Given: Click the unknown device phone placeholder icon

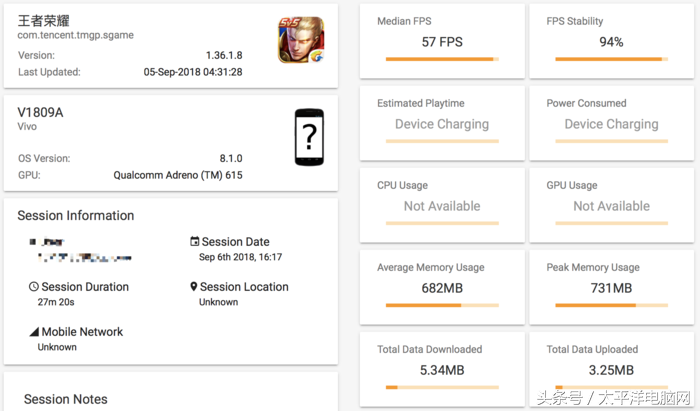Looking at the screenshot, I should (309, 137).
